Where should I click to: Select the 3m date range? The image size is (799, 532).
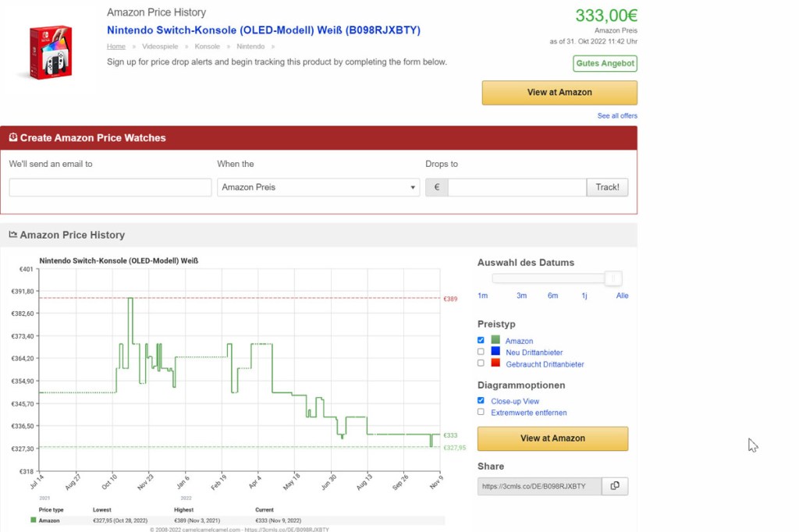pyautogui.click(x=521, y=296)
